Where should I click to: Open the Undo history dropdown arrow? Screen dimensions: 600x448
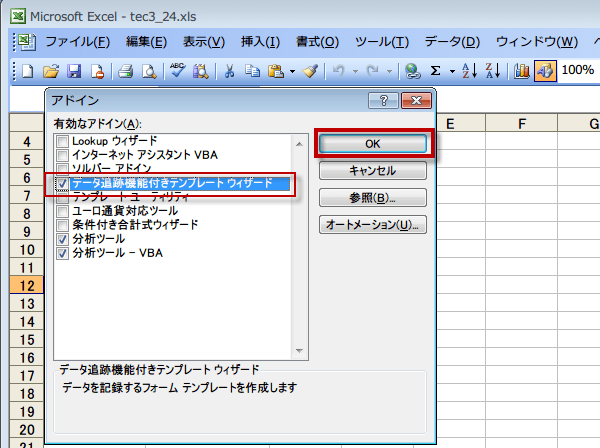(x=355, y=72)
